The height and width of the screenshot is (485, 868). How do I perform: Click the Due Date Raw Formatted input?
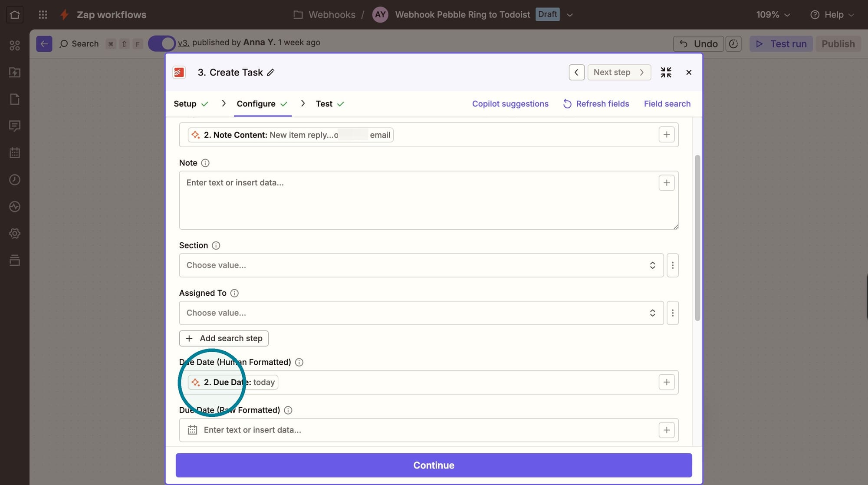[429, 430]
